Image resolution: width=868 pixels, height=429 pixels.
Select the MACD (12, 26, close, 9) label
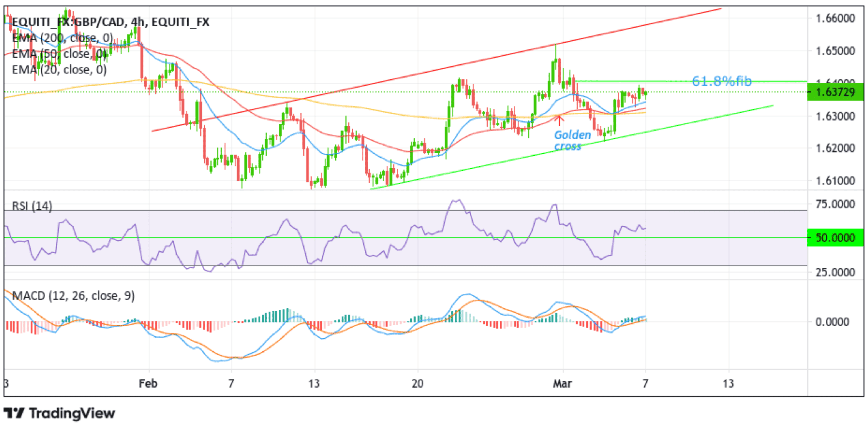73,296
